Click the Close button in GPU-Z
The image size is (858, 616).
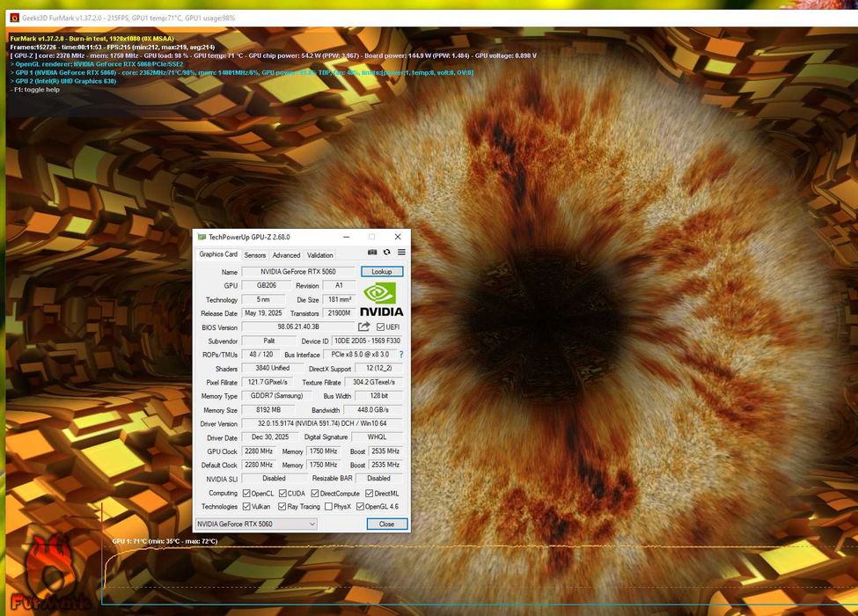(386, 524)
